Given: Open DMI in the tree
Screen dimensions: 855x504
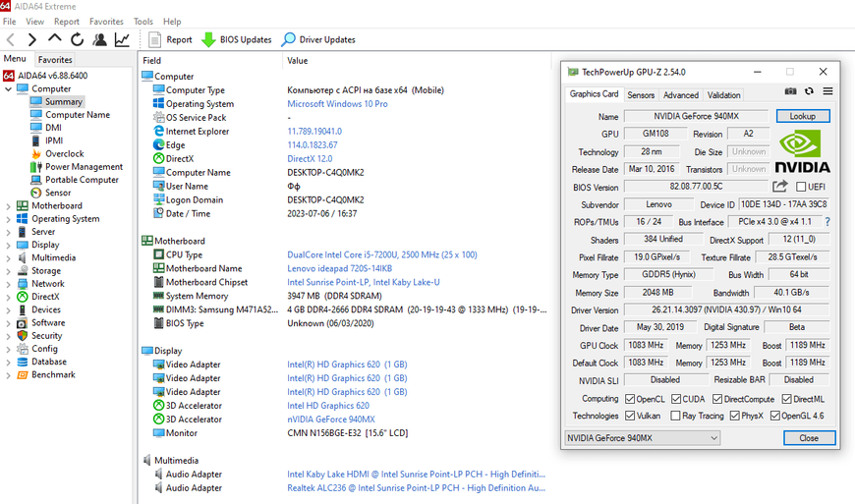Looking at the screenshot, I should [53, 128].
